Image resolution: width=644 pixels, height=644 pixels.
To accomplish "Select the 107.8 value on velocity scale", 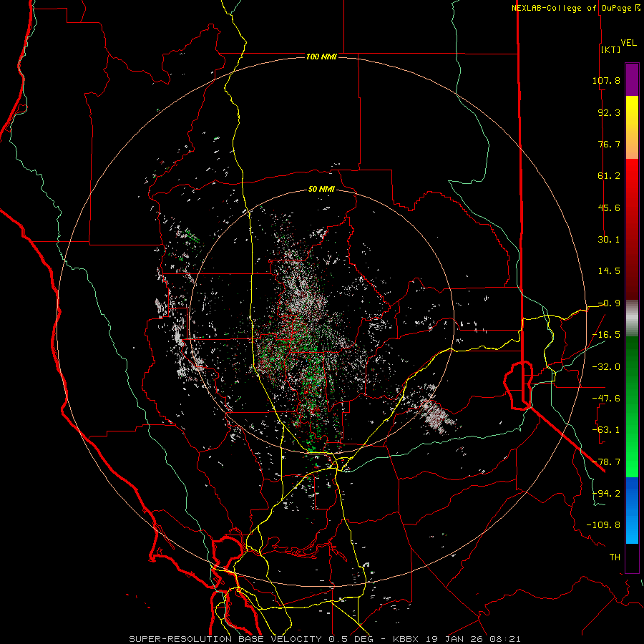I will [606, 80].
